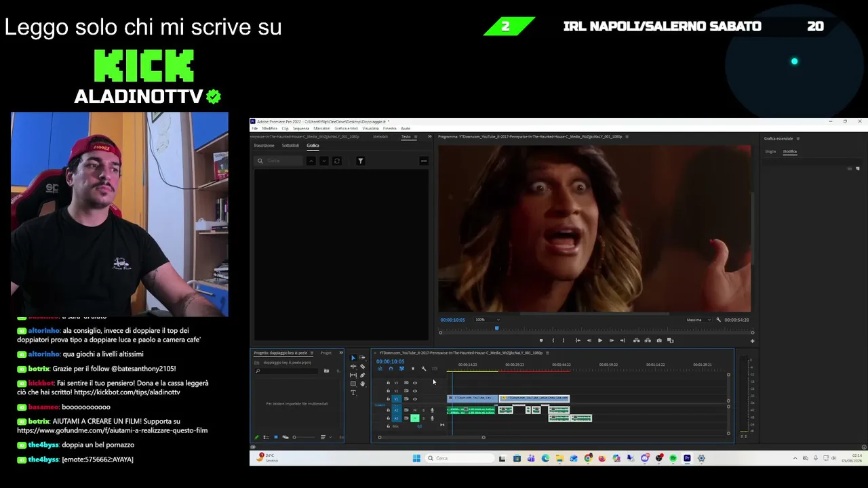Open timeline display settings wrench

point(423,369)
